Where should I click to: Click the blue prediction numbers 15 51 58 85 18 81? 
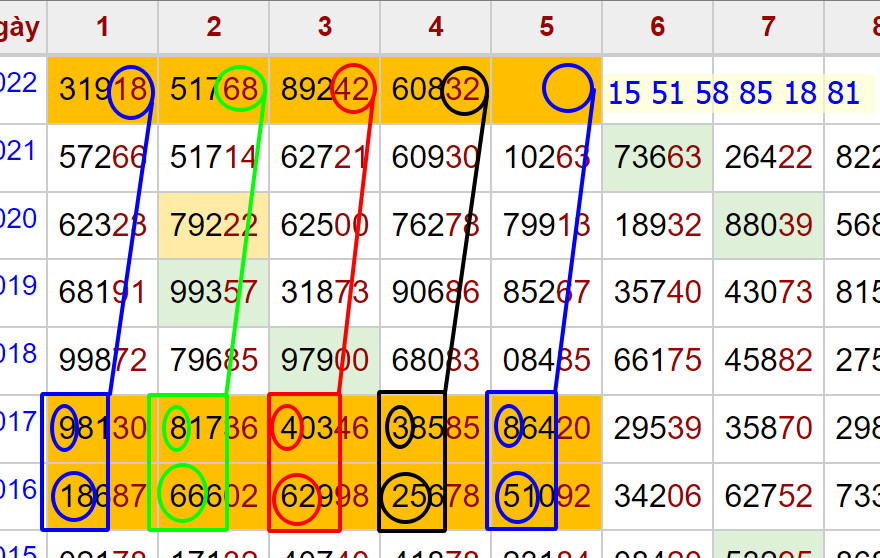(x=734, y=94)
